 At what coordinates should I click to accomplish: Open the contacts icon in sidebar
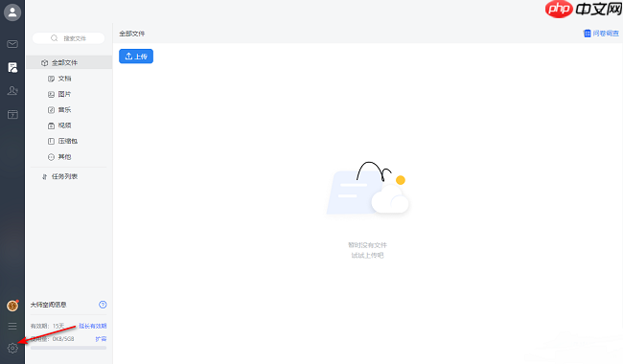click(12, 91)
